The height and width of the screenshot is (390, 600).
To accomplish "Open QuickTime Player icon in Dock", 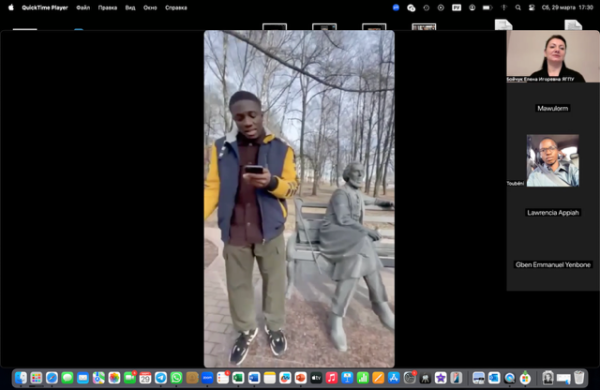I will pos(510,378).
